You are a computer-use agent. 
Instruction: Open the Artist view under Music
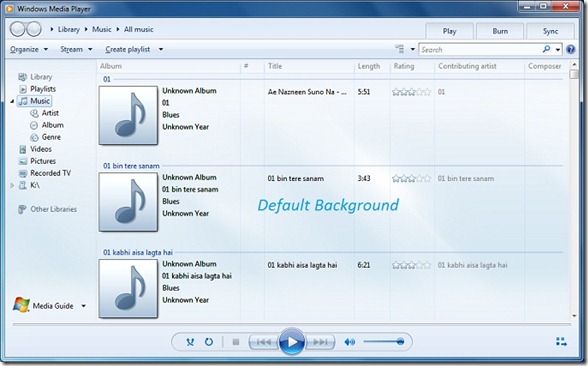(x=45, y=113)
